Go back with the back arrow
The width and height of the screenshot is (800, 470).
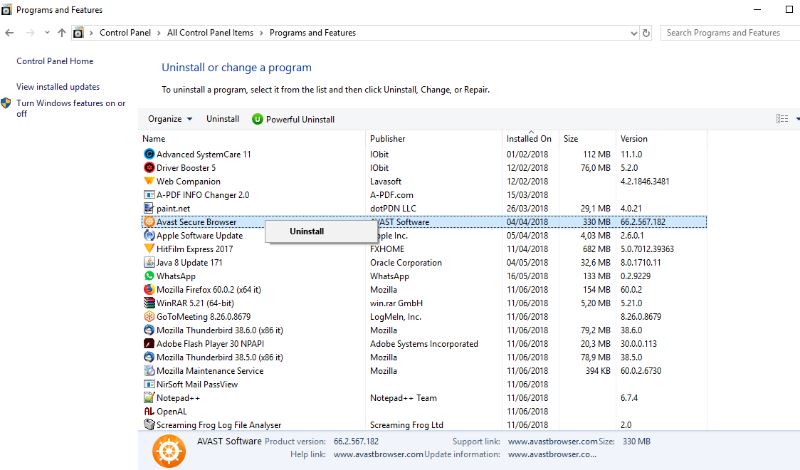pyautogui.click(x=9, y=33)
